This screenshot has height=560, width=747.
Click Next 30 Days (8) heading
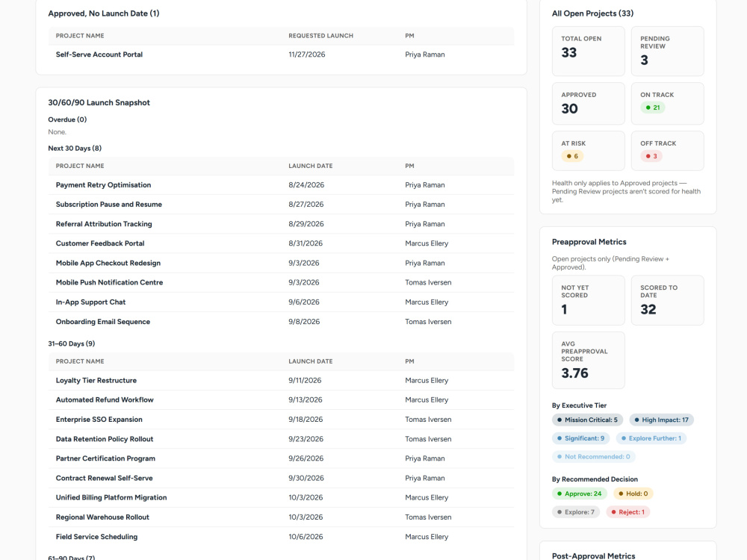coord(75,148)
